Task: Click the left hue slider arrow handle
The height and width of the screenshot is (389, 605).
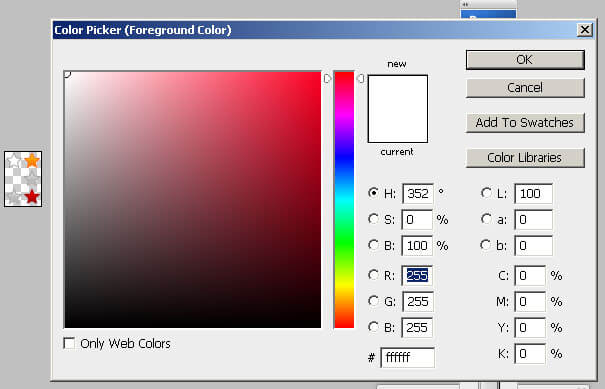Action: click(x=327, y=78)
